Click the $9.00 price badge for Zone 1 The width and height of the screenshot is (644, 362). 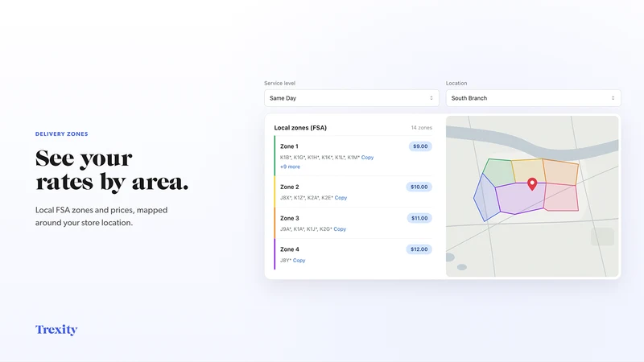[420, 146]
